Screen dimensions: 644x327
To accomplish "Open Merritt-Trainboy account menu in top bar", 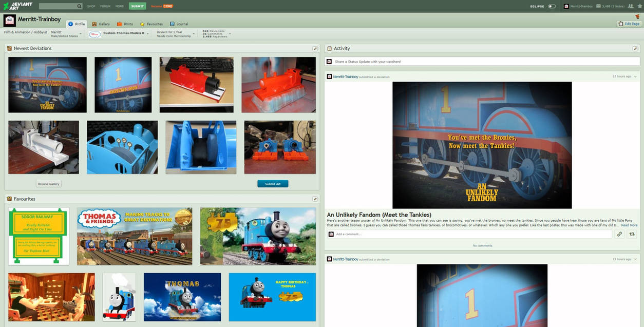I will [578, 6].
